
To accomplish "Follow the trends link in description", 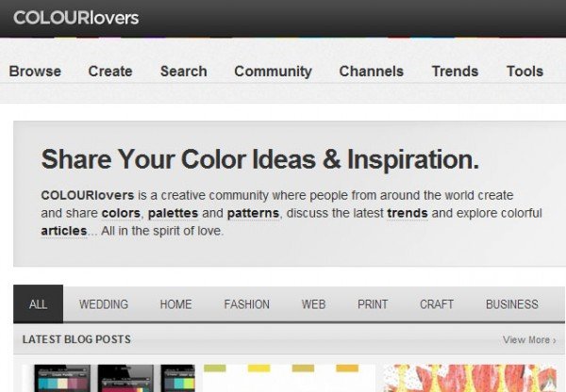I will coord(408,213).
